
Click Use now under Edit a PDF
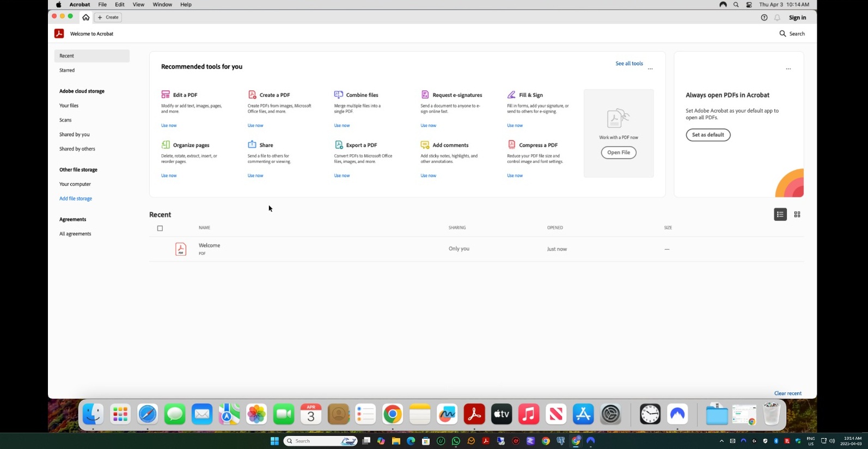[x=169, y=125]
